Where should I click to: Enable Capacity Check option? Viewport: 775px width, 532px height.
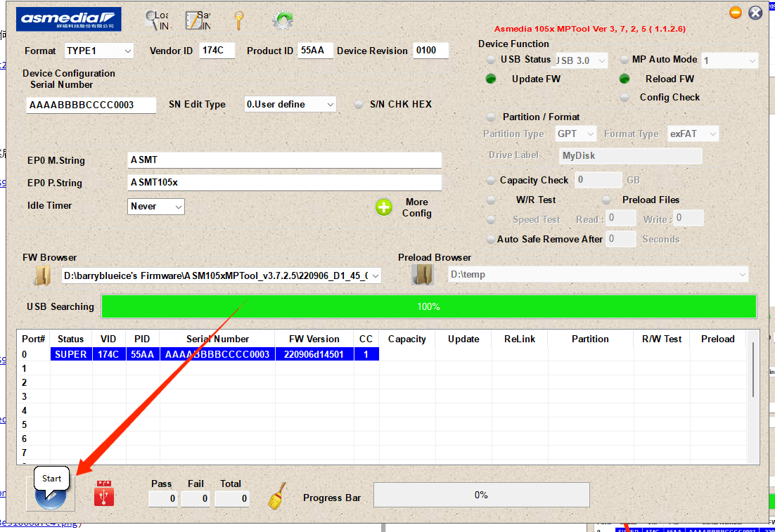490,181
